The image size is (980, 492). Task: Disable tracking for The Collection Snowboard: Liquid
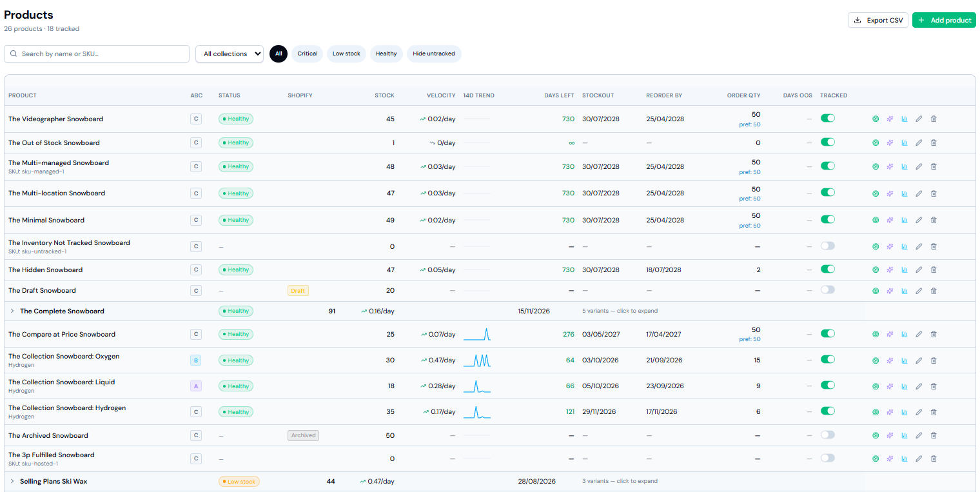[827, 386]
